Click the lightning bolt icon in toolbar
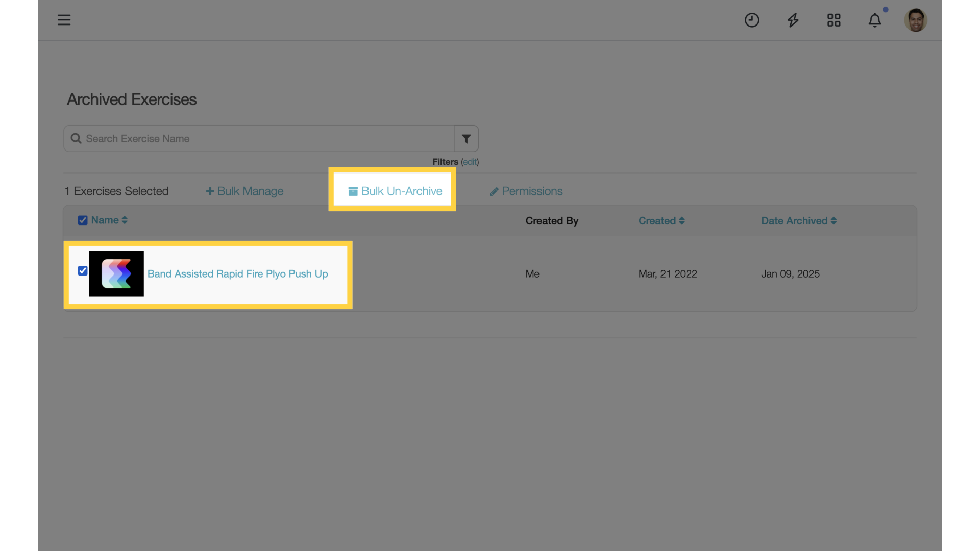 (793, 19)
